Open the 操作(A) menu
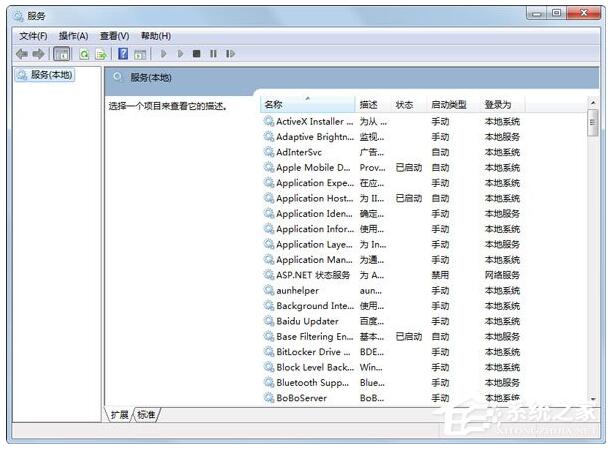The width and height of the screenshot is (611, 449). pos(74,36)
